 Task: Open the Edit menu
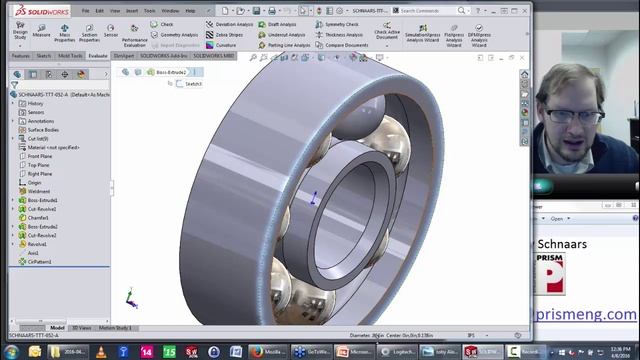pyautogui.click(x=100, y=11)
